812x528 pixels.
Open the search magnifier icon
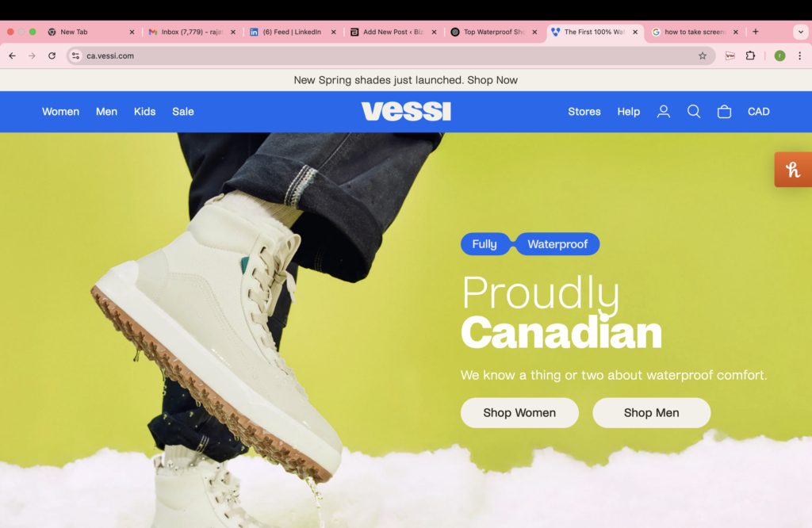pyautogui.click(x=694, y=111)
